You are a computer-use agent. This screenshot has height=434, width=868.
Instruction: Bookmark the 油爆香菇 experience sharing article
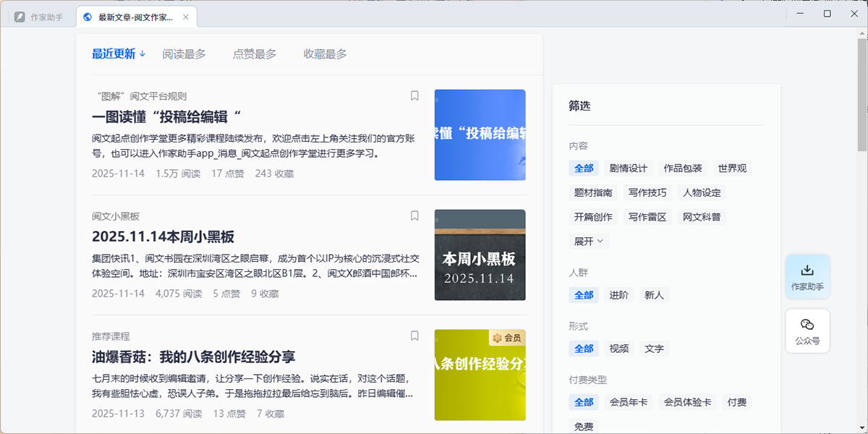coord(414,336)
